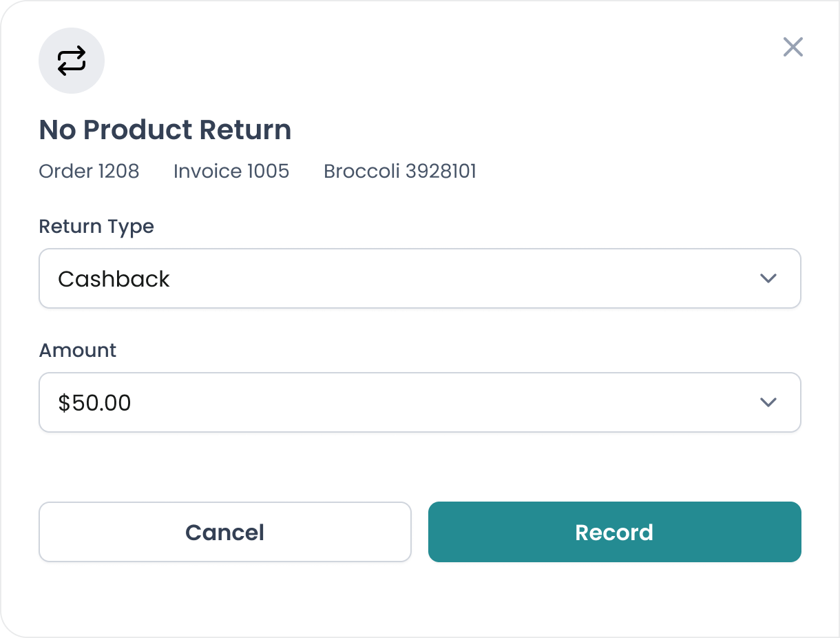The height and width of the screenshot is (638, 840).
Task: Select the Cashback value text
Action: [114, 279]
